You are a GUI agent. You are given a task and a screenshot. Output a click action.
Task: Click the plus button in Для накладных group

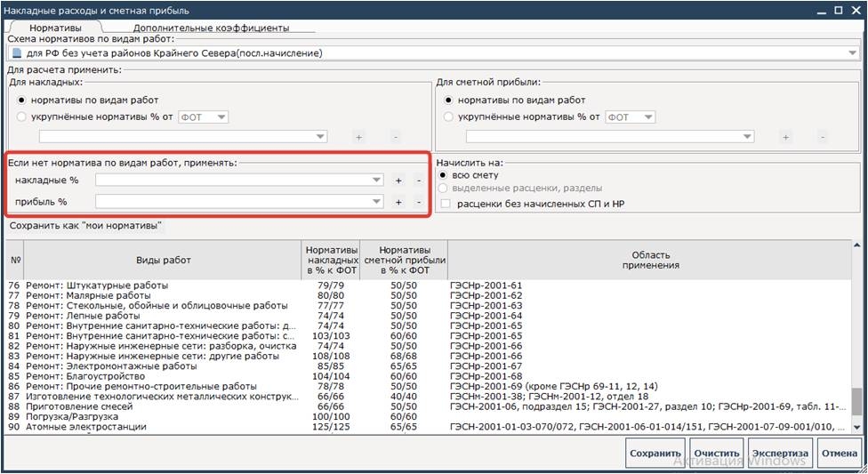[358, 137]
